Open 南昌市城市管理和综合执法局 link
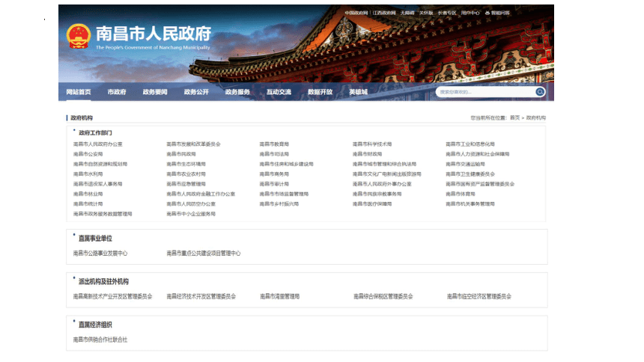Screen dimensions: 644x362 coord(384,164)
